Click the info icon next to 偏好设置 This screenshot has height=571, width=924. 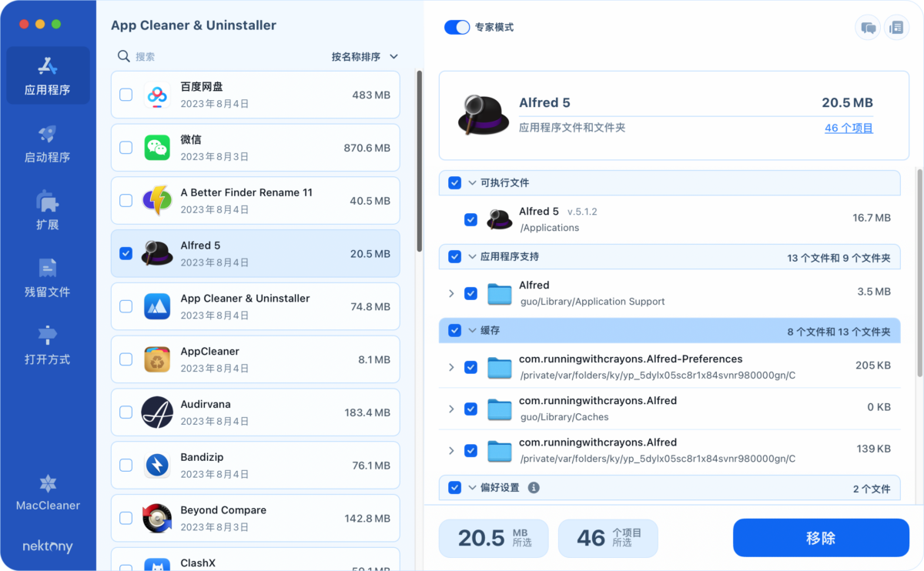pyautogui.click(x=534, y=488)
